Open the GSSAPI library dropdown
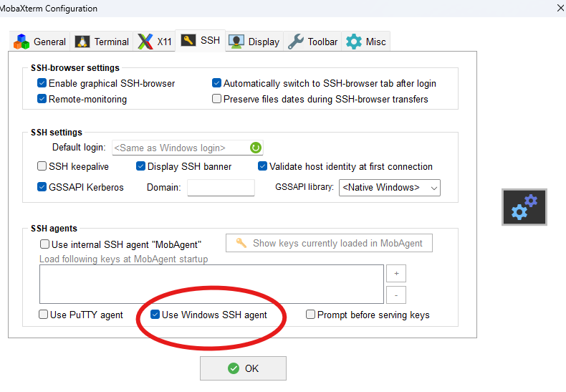The width and height of the screenshot is (566, 392). [x=390, y=187]
